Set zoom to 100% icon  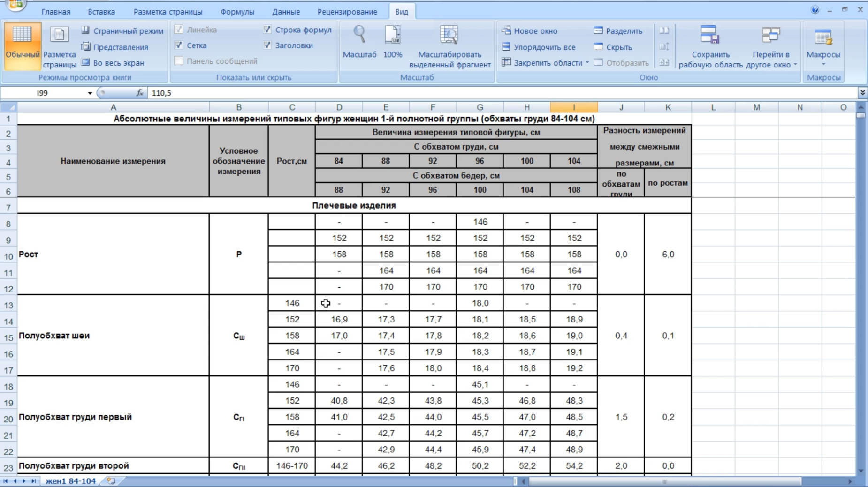point(393,35)
